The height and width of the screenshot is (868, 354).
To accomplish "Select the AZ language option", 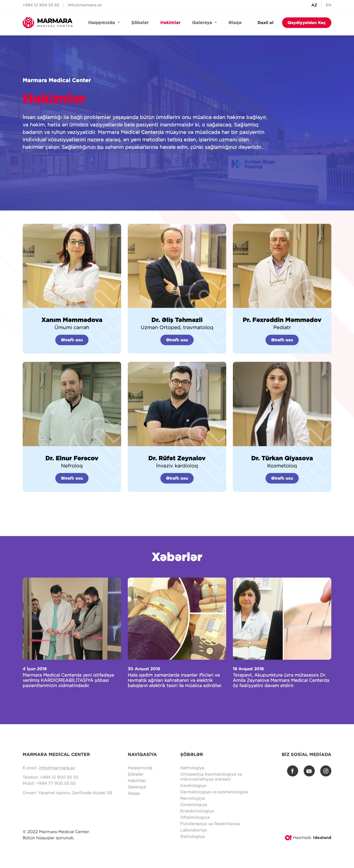I will 314,5.
